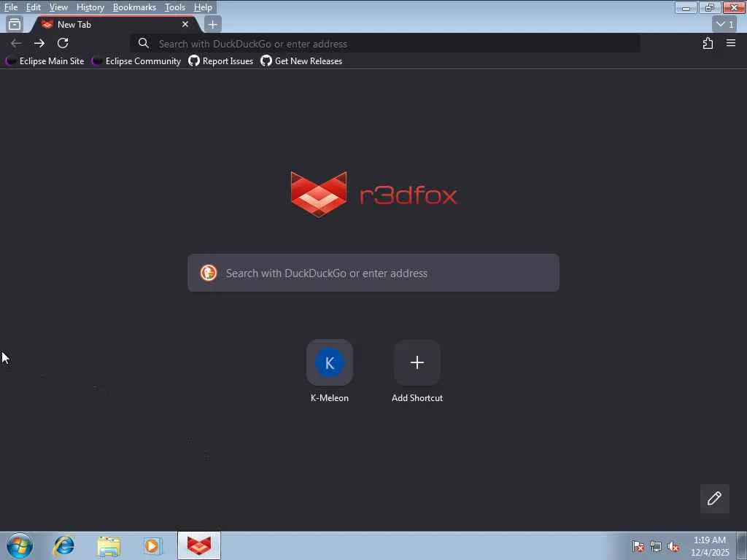Open the History menu
747x560 pixels.
pyautogui.click(x=90, y=7)
